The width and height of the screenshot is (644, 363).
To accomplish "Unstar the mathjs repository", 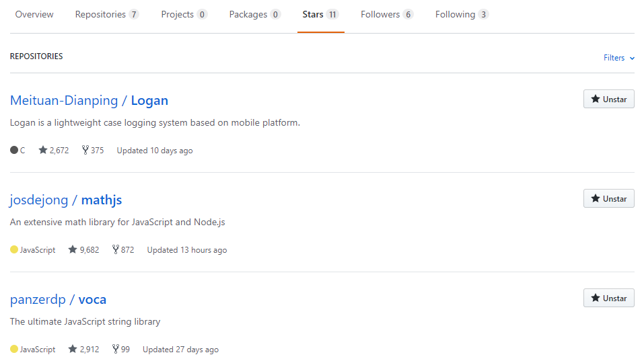I will coord(609,198).
